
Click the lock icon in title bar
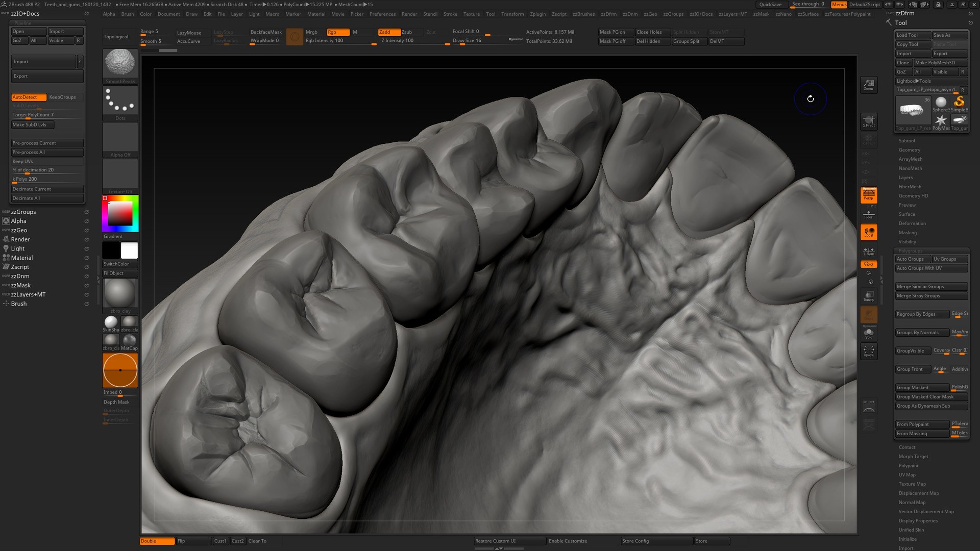[938, 4]
